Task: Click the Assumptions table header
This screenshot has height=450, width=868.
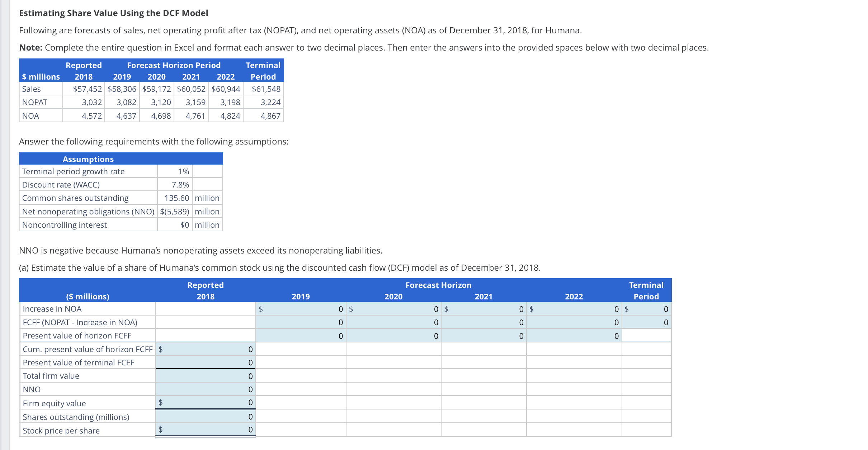Action: pos(88,159)
